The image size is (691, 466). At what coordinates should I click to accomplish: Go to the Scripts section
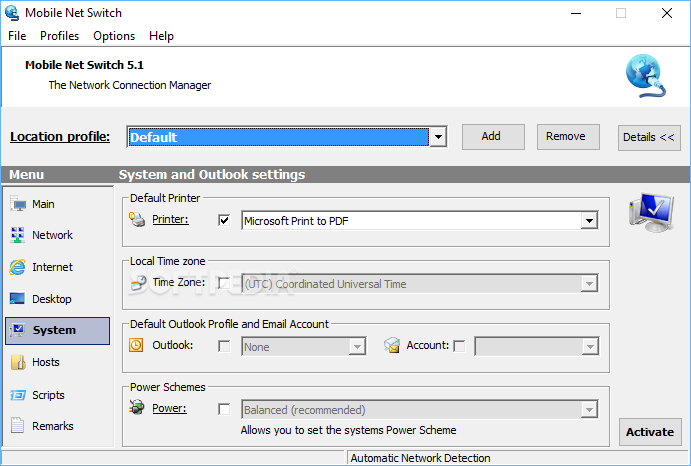point(57,395)
